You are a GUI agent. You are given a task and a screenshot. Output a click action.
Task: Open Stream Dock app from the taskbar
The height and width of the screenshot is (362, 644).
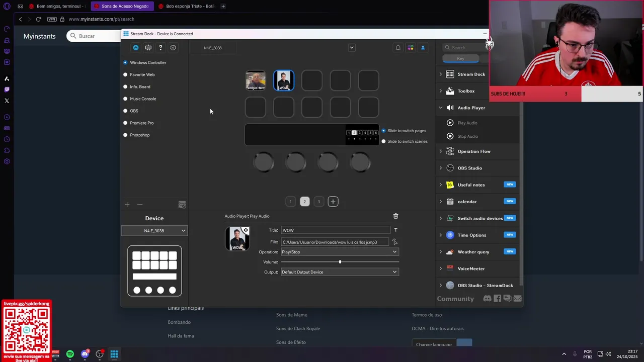pyautogui.click(x=114, y=354)
